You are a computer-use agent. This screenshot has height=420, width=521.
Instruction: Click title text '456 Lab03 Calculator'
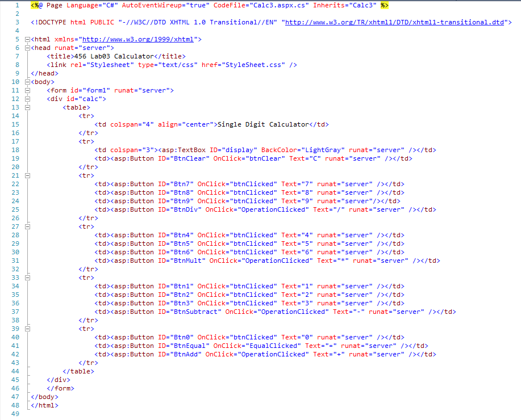(114, 56)
